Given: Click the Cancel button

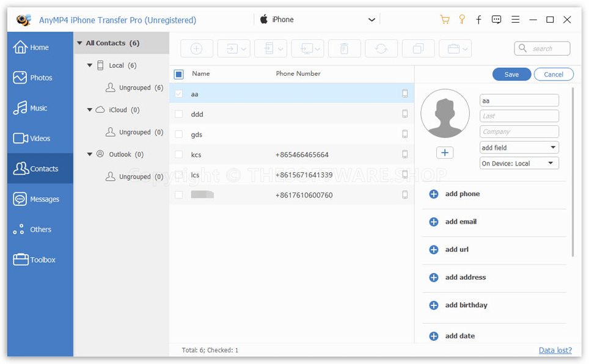Looking at the screenshot, I should pos(554,75).
